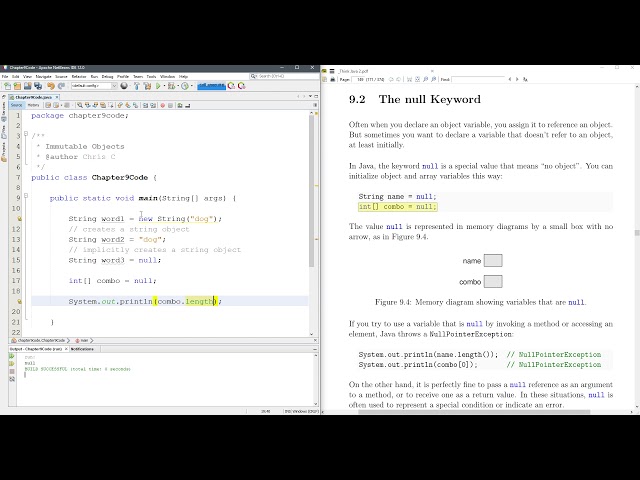Click the last round icon in main toolbar
Viewport: 640px width, 480px height.
click(242, 86)
